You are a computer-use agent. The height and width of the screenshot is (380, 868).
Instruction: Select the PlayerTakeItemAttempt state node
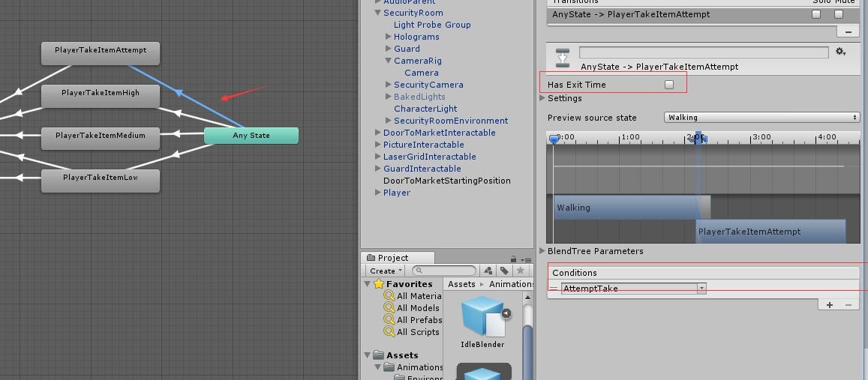[x=101, y=53]
